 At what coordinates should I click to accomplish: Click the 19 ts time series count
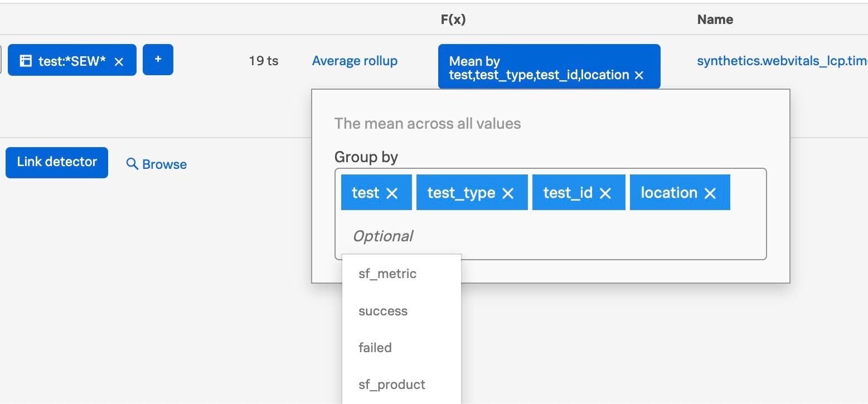(263, 61)
